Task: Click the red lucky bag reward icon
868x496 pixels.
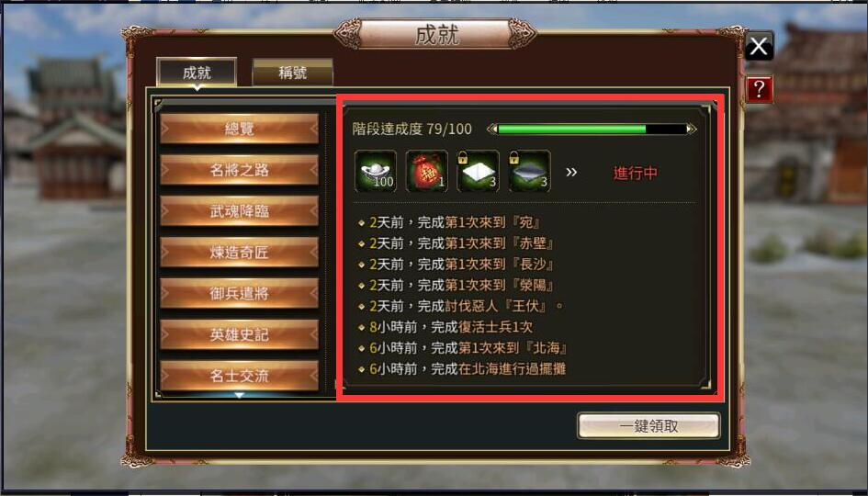Action: [x=426, y=172]
